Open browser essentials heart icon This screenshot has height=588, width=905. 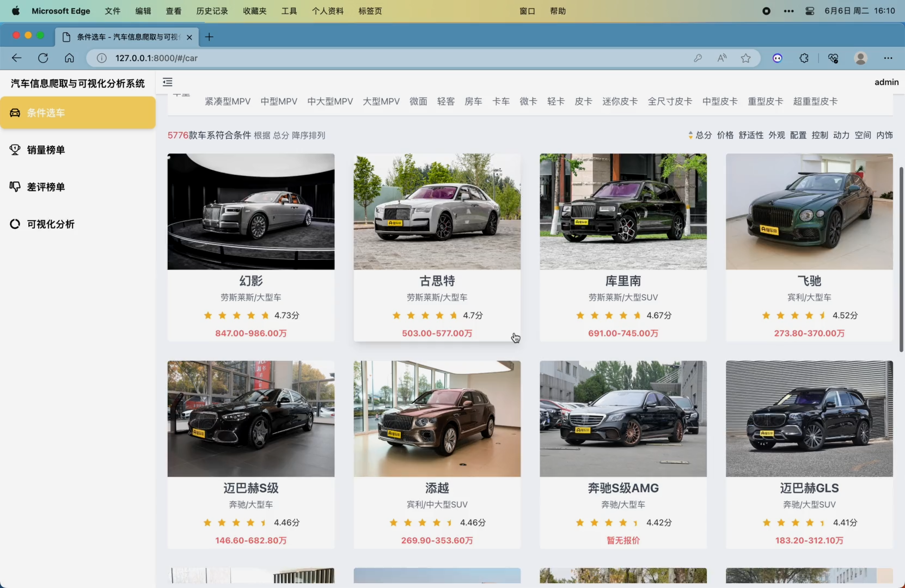833,58
